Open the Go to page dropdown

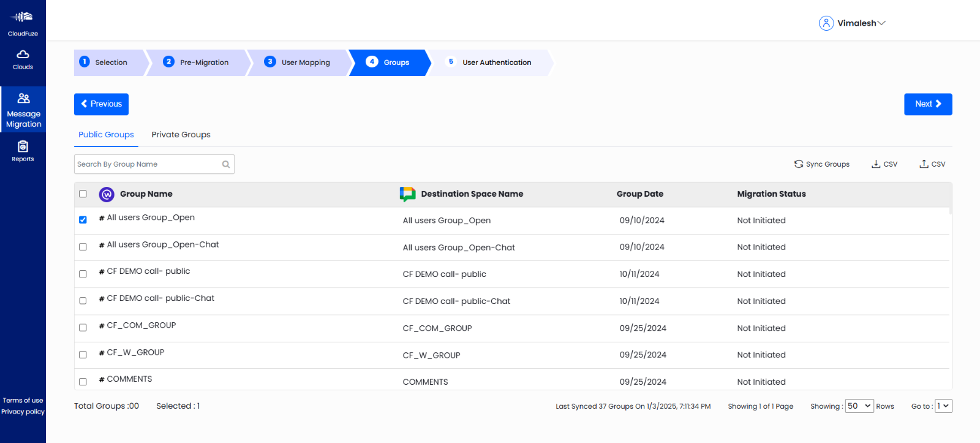(x=943, y=406)
